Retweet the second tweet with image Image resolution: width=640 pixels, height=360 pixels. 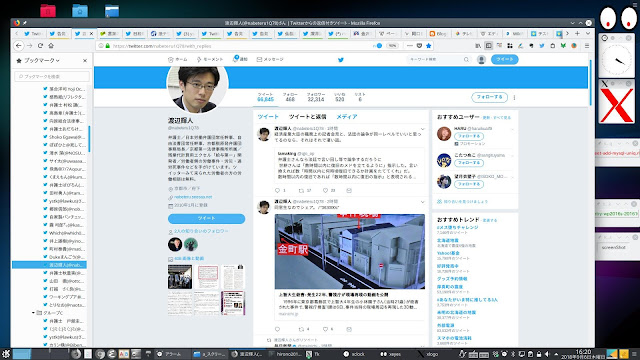click(x=302, y=329)
